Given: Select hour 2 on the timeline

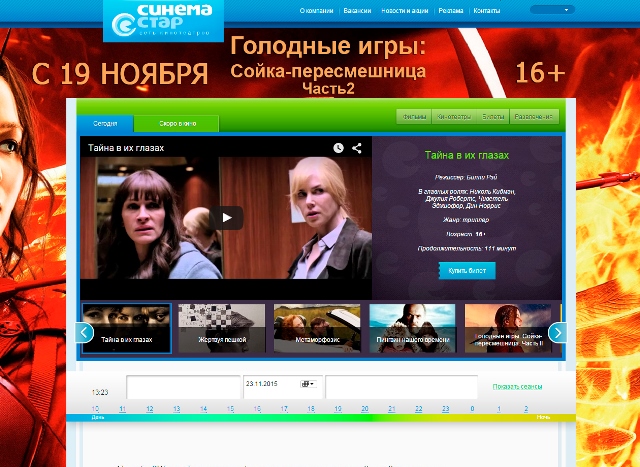Looking at the screenshot, I should coord(526,409).
